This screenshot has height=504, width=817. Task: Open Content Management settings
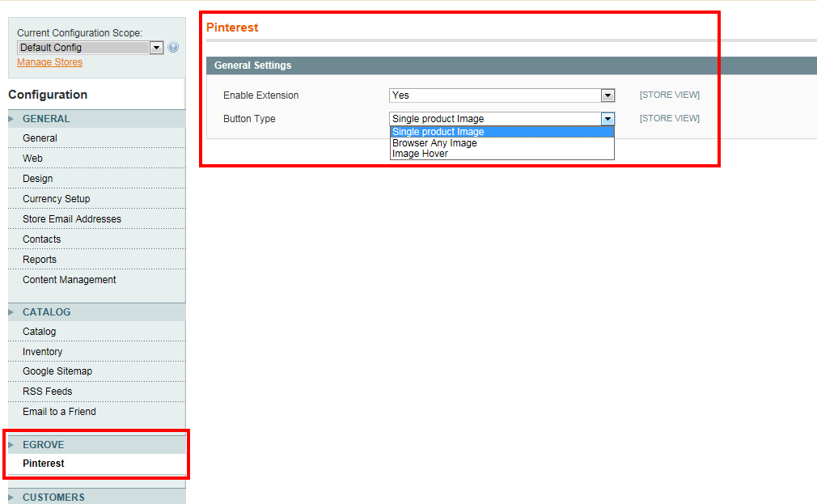pos(97,280)
